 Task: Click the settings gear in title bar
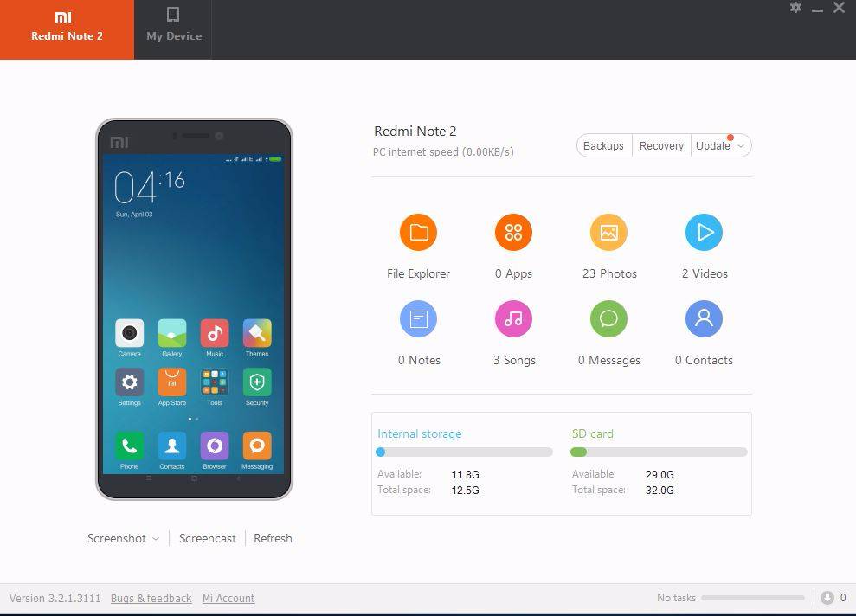click(795, 8)
